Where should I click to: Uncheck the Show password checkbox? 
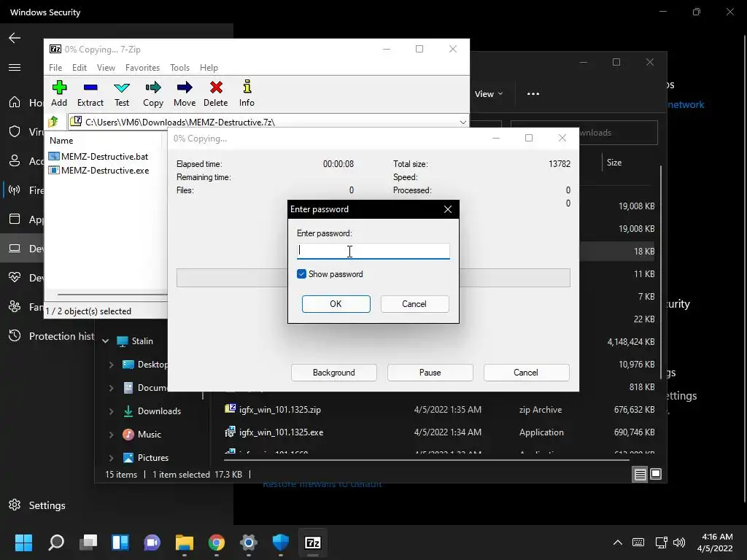[301, 274]
